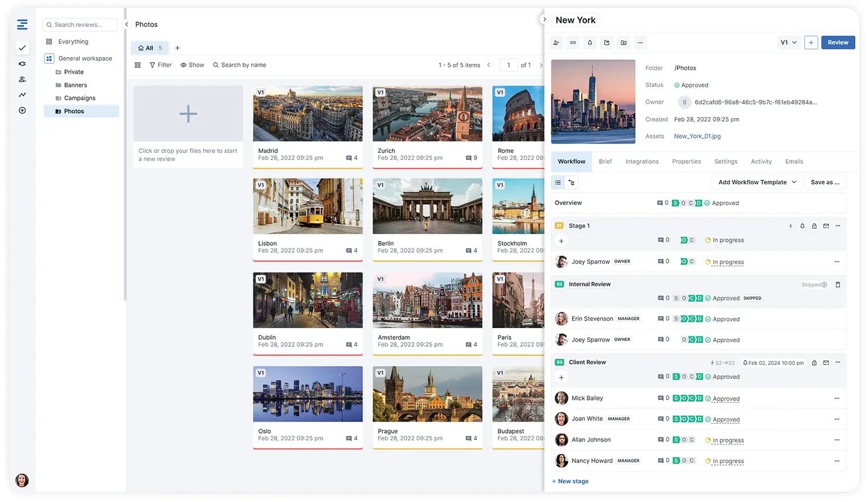Click the move to folder icon
Image resolution: width=868 pixels, height=502 pixels.
[623, 43]
